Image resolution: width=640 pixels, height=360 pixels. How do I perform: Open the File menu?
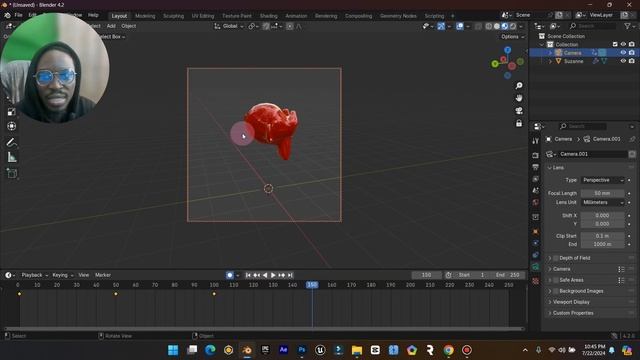pos(18,15)
